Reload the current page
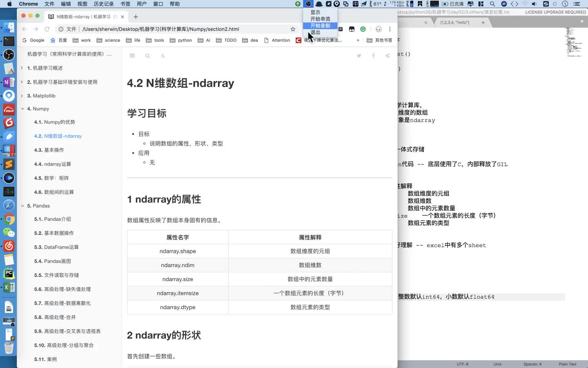The height and width of the screenshot is (368, 588). 47,29
